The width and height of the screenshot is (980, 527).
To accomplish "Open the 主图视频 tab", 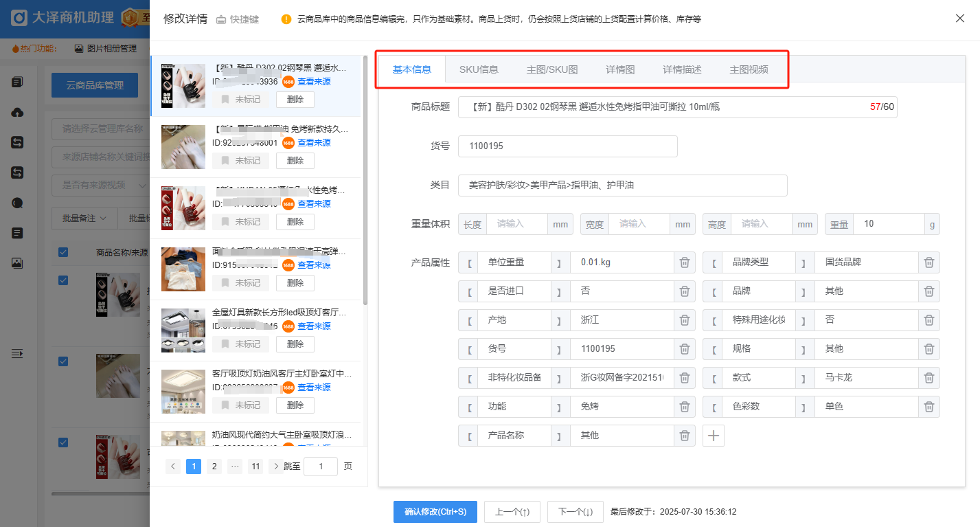I will tap(749, 69).
